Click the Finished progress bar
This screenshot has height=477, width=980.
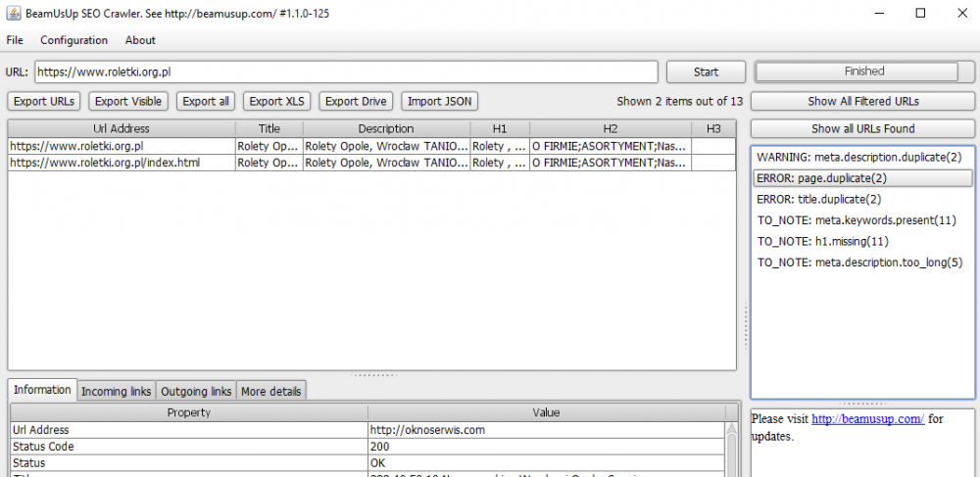point(864,72)
